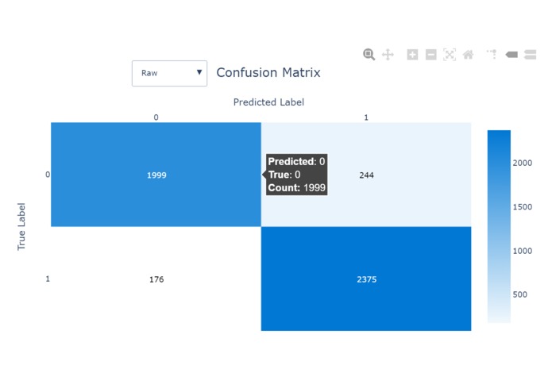Click the cell showing 176
552x392 pixels.
tap(156, 279)
